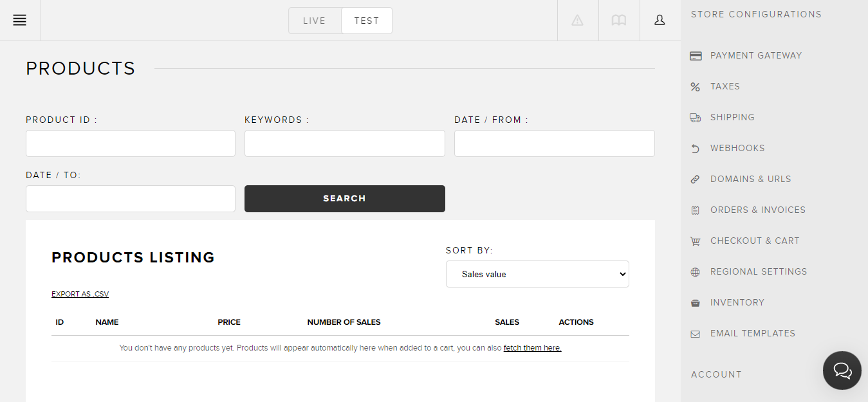
Task: Click into the PRODUCT ID input field
Action: pos(130,143)
